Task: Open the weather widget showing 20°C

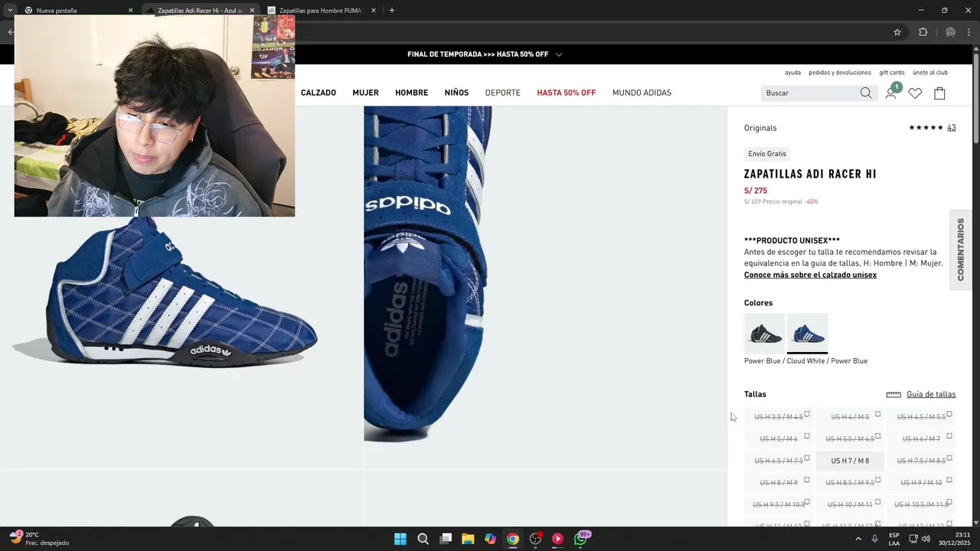Action: pyautogui.click(x=40, y=539)
